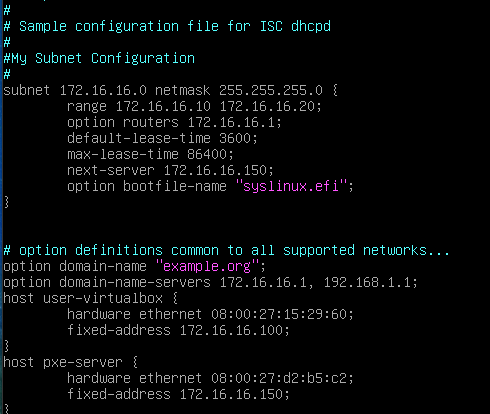Click the range end 172.16.16.20
The height and width of the screenshot is (414, 490).
[x=267, y=106]
